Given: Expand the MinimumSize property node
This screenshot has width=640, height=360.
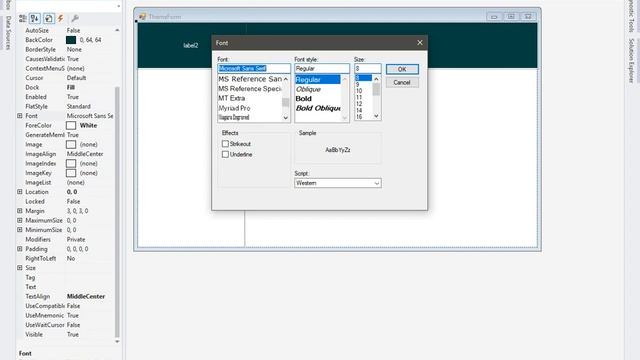Looking at the screenshot, I should 20,230.
